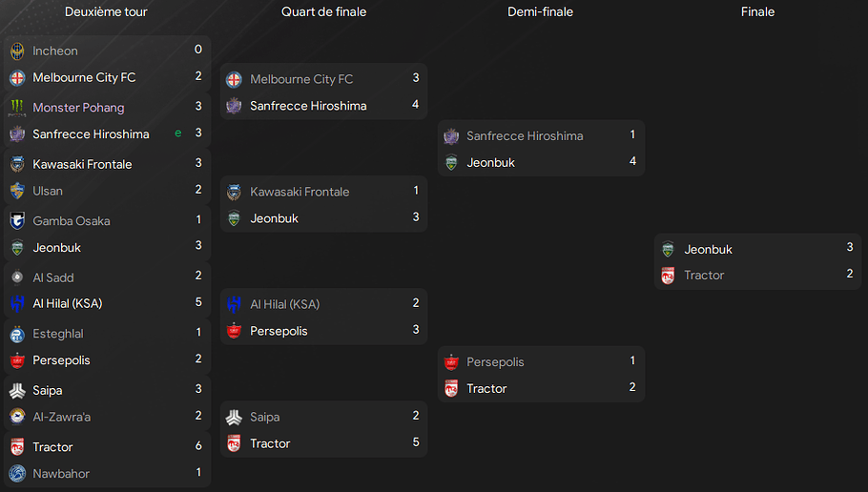868x492 pixels.
Task: Open Sanfrecce Hiroshima in the semi-final
Action: click(524, 135)
